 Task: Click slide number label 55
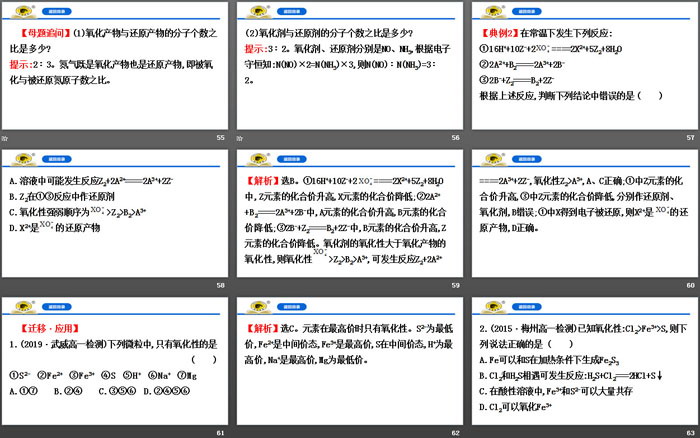pos(221,138)
